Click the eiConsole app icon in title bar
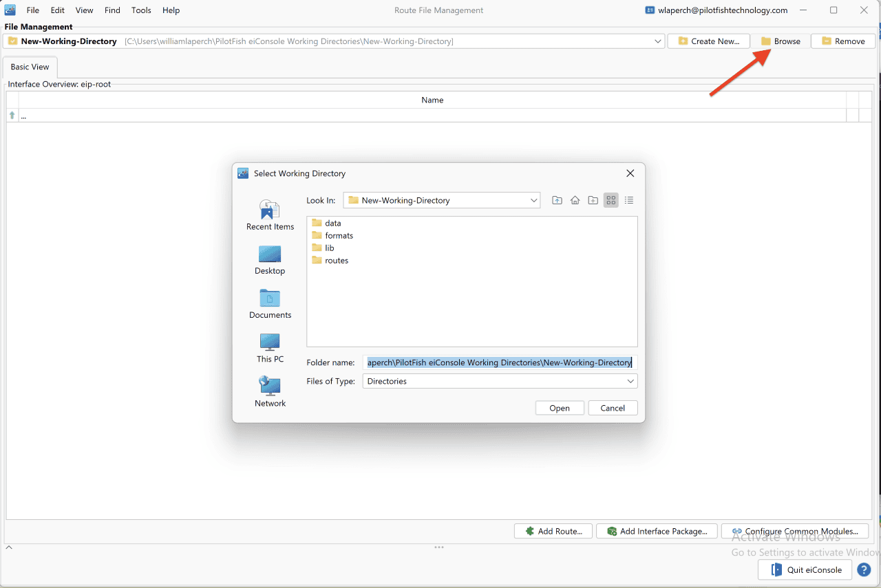This screenshot has height=588, width=881. (10, 10)
